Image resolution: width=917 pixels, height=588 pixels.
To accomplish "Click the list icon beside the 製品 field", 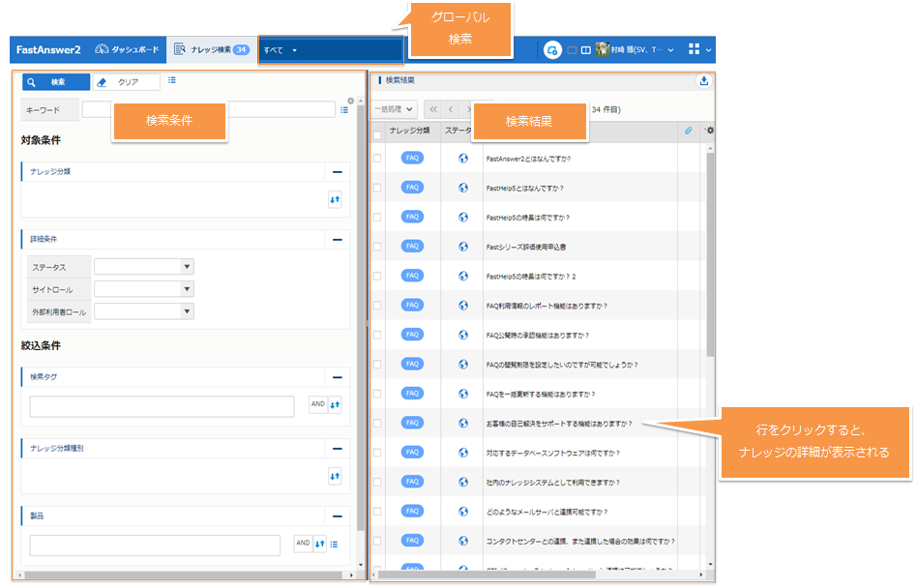I will pos(334,544).
